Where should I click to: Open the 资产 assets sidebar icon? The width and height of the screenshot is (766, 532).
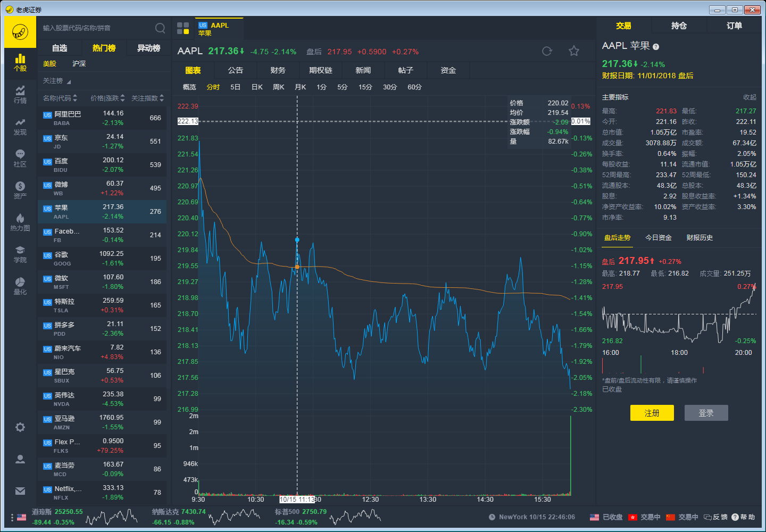pyautogui.click(x=20, y=190)
